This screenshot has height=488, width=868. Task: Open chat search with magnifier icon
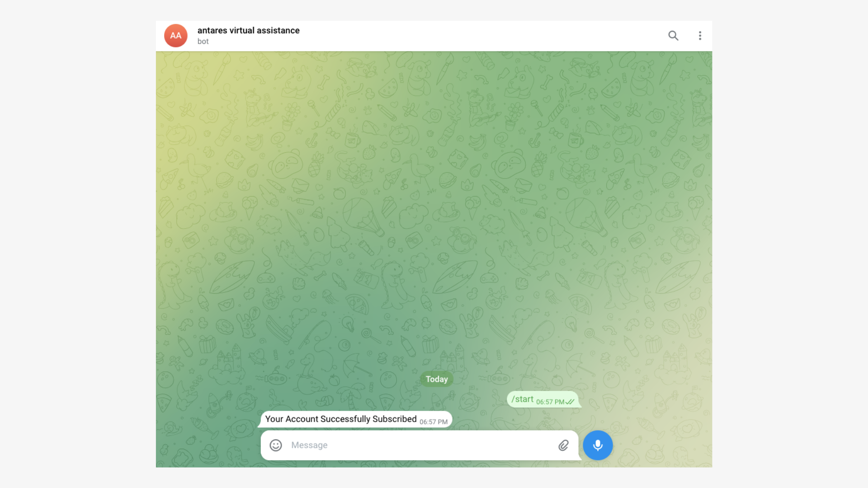[x=673, y=36]
